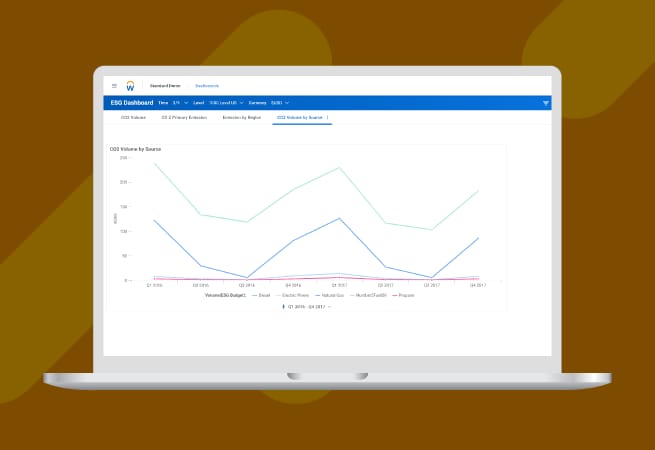Click the Dashboards link in top bar
Image resolution: width=655 pixels, height=450 pixels.
pyautogui.click(x=207, y=86)
